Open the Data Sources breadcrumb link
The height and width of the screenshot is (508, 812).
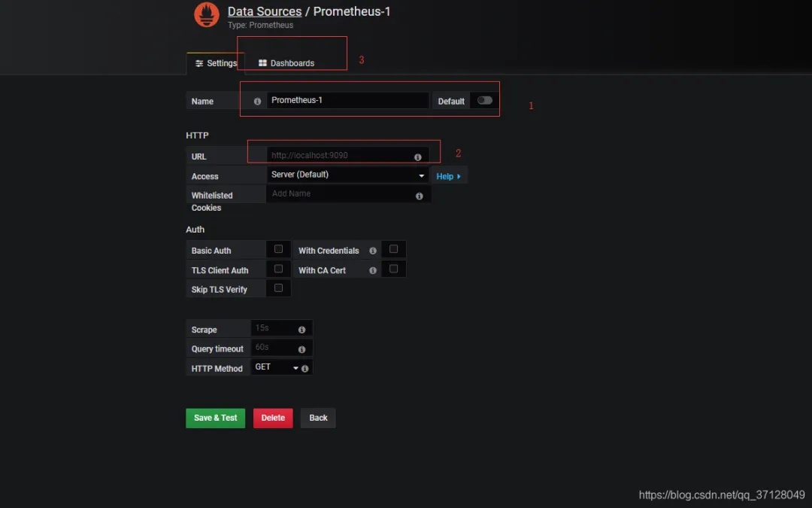265,11
